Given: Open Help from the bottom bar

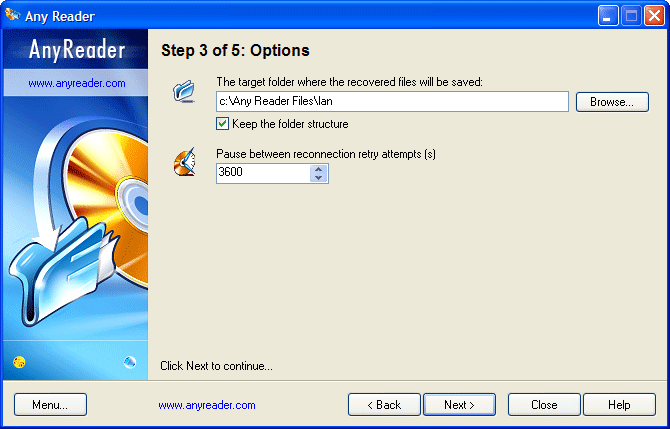Looking at the screenshot, I should pos(619,405).
